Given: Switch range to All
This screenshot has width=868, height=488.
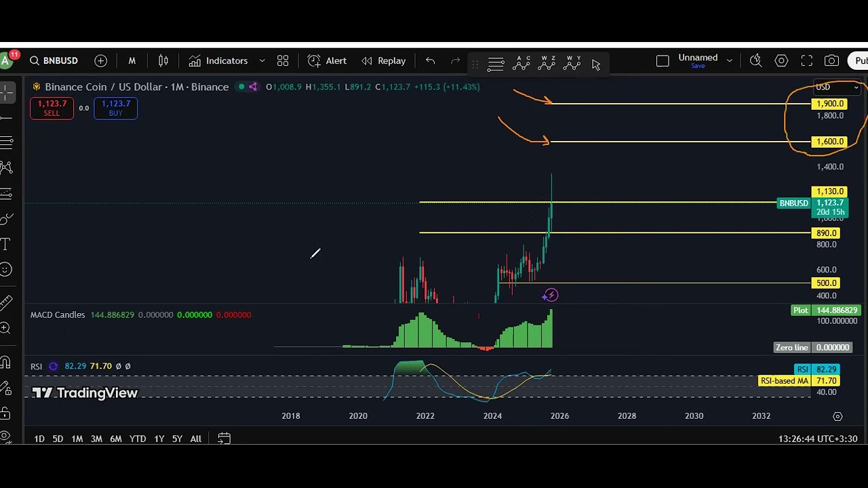Looking at the screenshot, I should 195,439.
